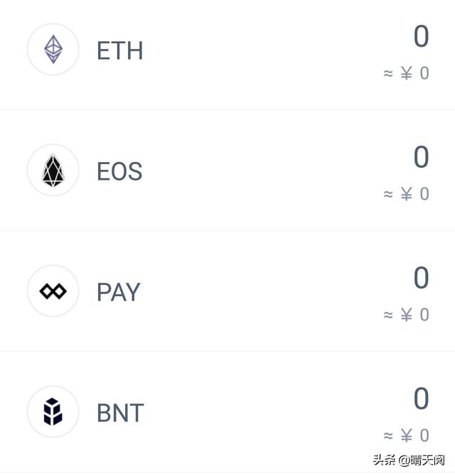455x476 pixels.
Task: Tap the approximately-equal sign in EOS row
Action: click(x=388, y=194)
